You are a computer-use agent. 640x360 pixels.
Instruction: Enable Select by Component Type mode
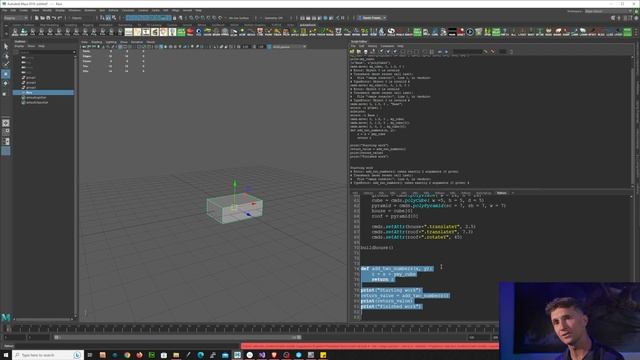point(114,18)
